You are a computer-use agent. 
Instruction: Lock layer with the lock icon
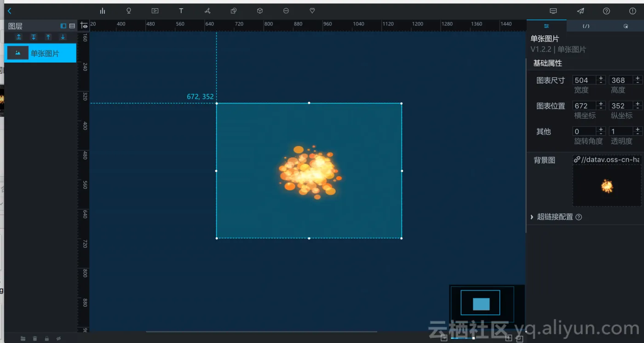pos(47,338)
